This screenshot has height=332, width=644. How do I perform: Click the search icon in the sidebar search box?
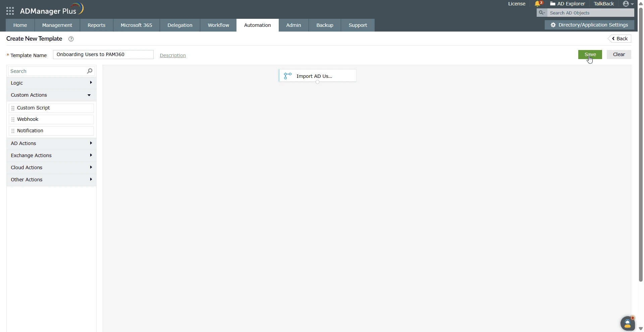pyautogui.click(x=89, y=71)
